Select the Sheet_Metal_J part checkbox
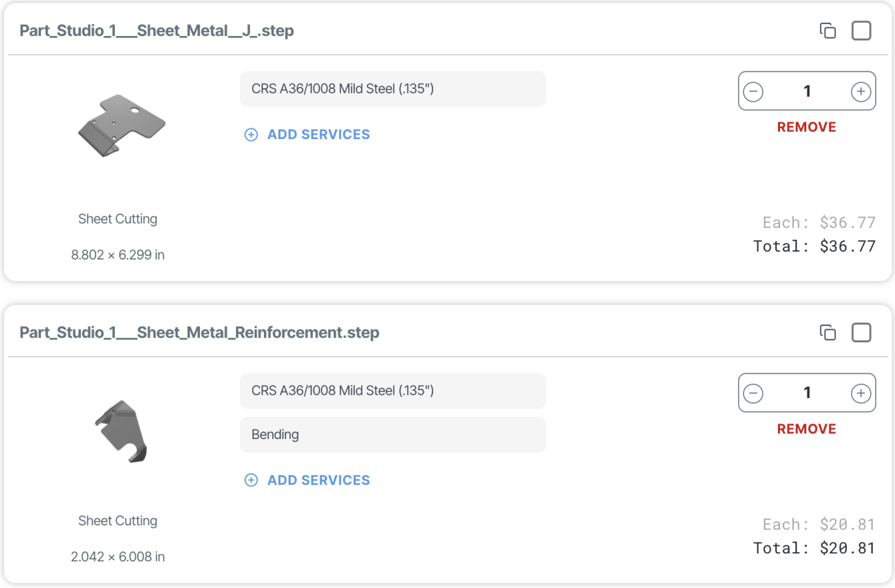Screen dimensions: 895x588 point(861,31)
